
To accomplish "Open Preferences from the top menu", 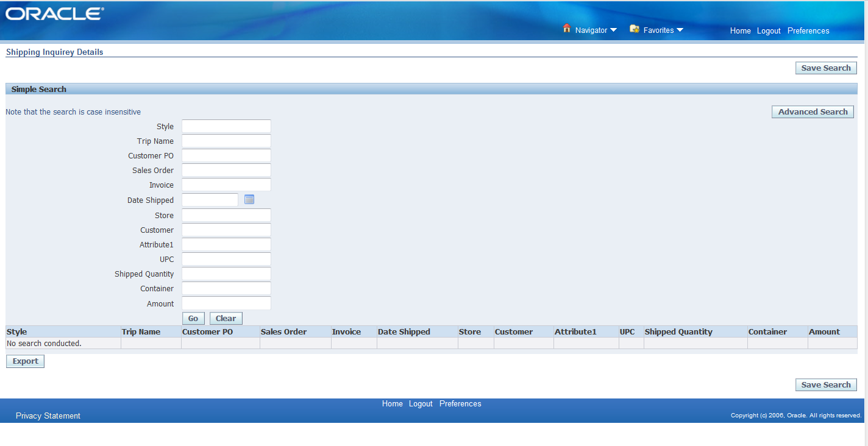I will coord(808,30).
